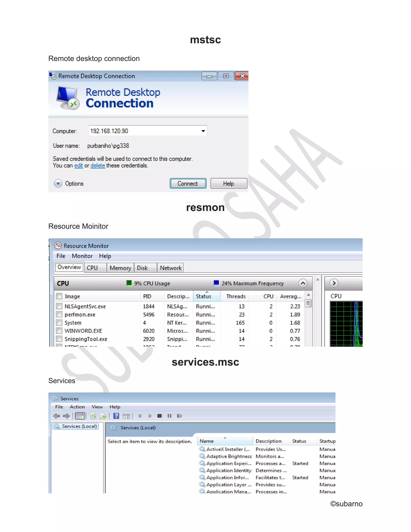This screenshot has width=411, height=532.
Task: Click the ActiveX Installer service gear icon
Action: point(202,449)
